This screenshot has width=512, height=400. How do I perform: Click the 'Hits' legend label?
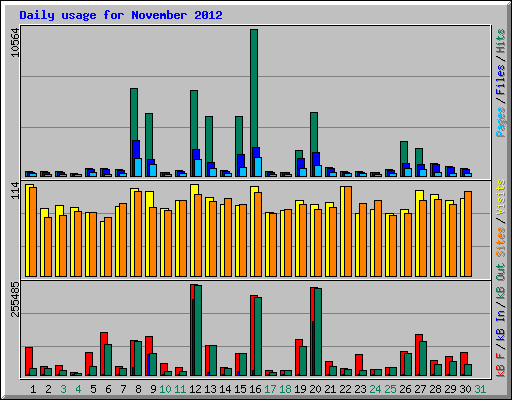pyautogui.click(x=500, y=41)
